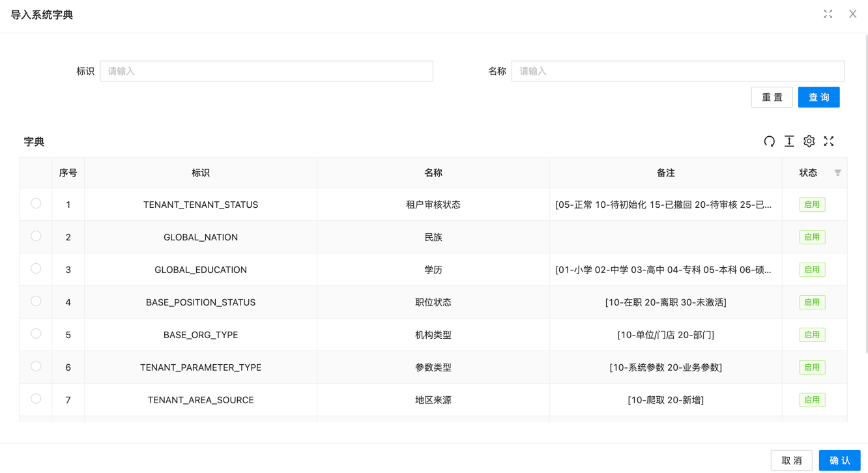Click the 启用 tag in GLOBAL_EDUCATION row
This screenshot has width=868, height=473.
(812, 270)
